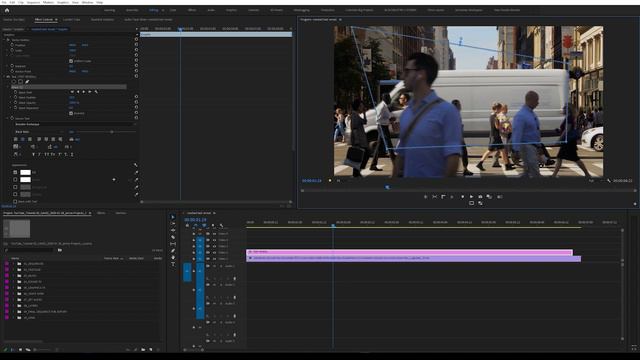Enable Mask with Text checkbox
This screenshot has width=640, height=360.
coord(15,201)
